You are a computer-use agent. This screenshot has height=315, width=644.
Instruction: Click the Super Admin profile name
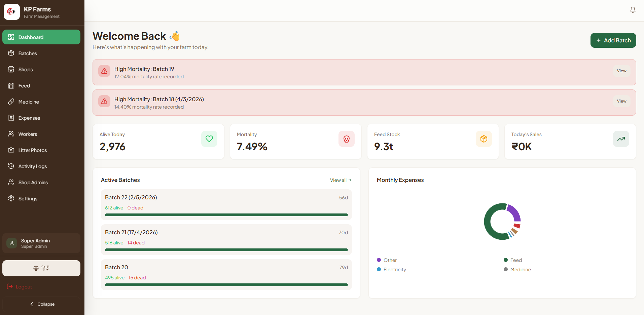(x=35, y=241)
